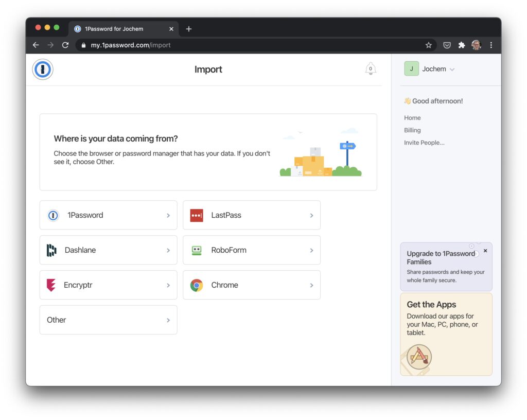Click the Import page heading
527x420 pixels.
[208, 69]
